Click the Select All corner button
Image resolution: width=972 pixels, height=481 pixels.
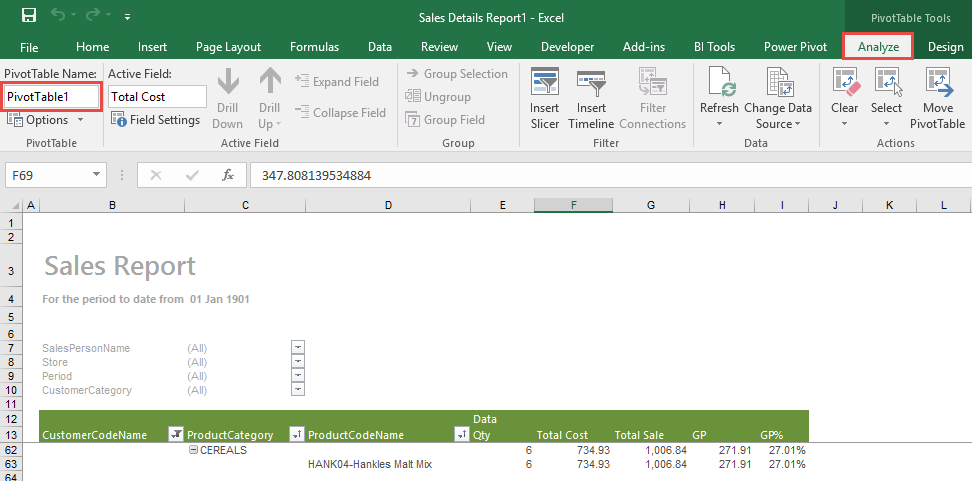(11, 205)
